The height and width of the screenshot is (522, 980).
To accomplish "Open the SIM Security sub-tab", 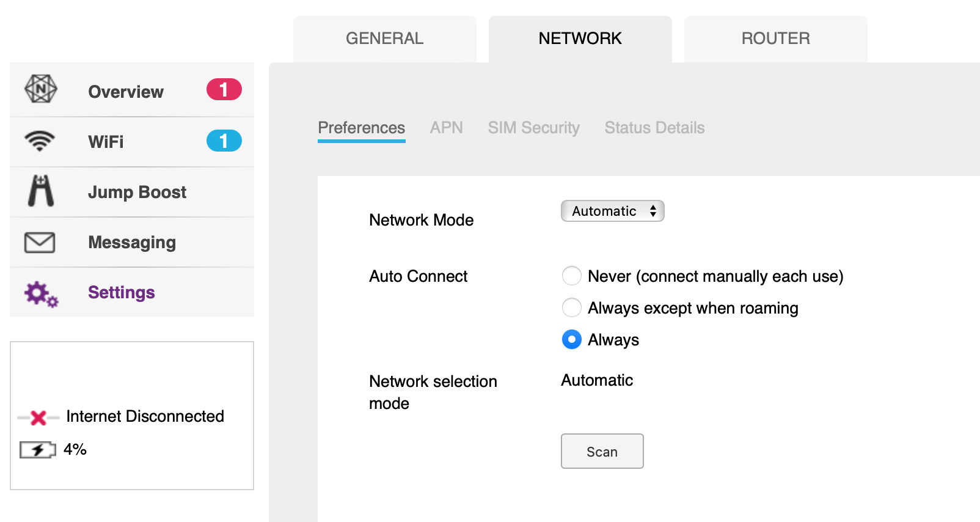I will point(534,128).
